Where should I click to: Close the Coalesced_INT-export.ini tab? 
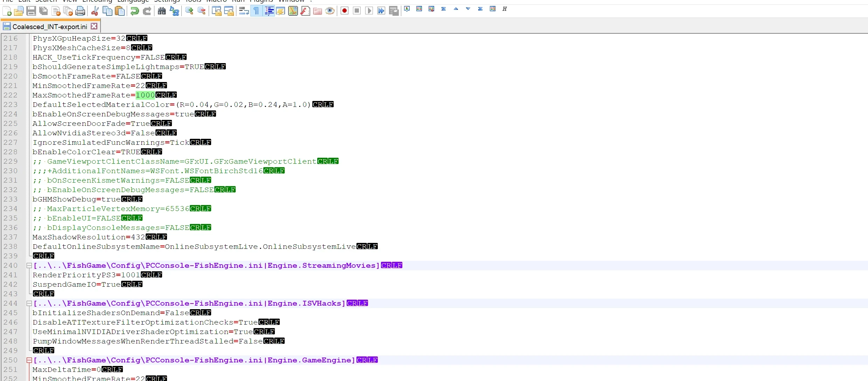[x=94, y=26]
